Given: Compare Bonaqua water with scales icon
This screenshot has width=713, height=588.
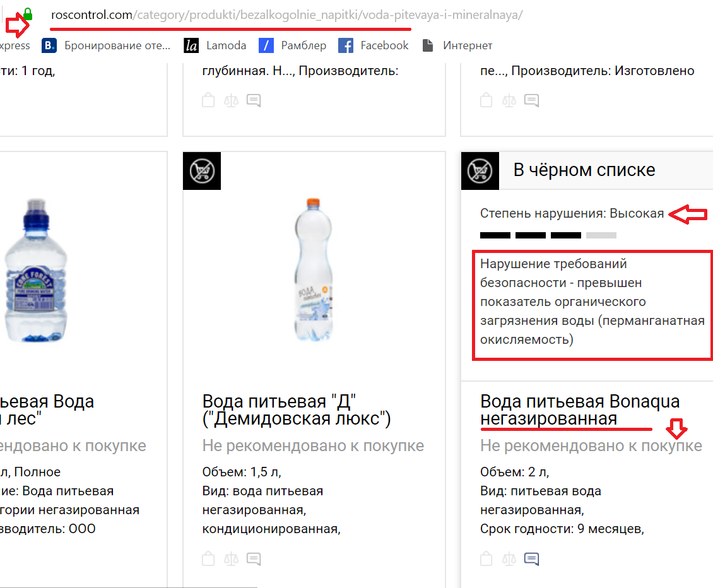Looking at the screenshot, I should click(x=509, y=559).
